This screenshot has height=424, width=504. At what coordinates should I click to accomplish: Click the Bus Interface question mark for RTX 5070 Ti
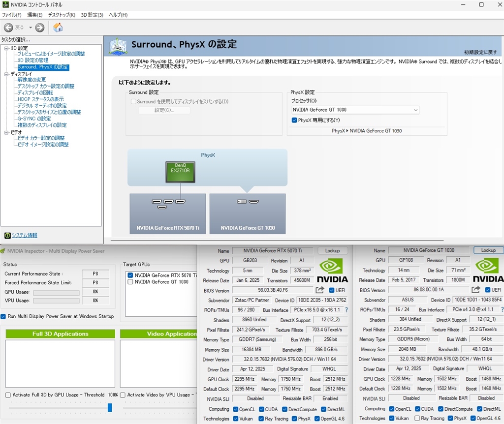coord(346,310)
